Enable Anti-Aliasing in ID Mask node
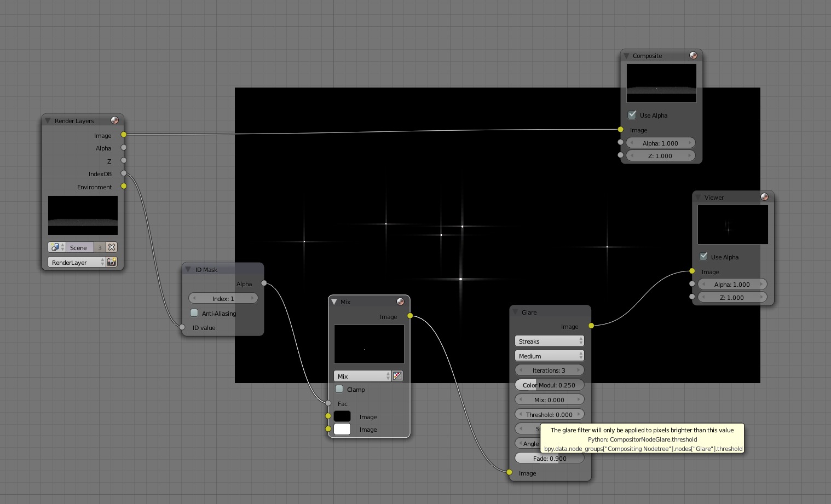Screen dimensions: 831x504 (194, 313)
